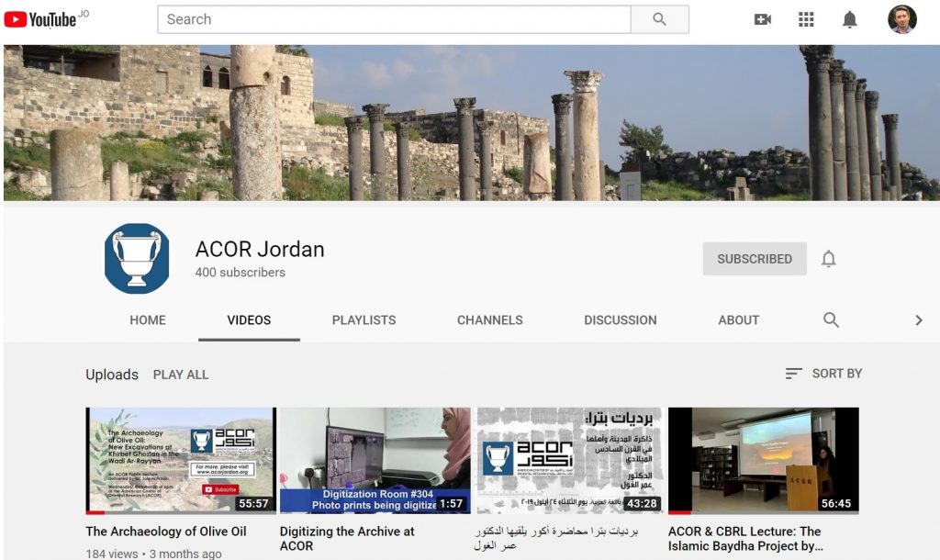Open the channel search magnifier
940x560 pixels.
coord(831,319)
